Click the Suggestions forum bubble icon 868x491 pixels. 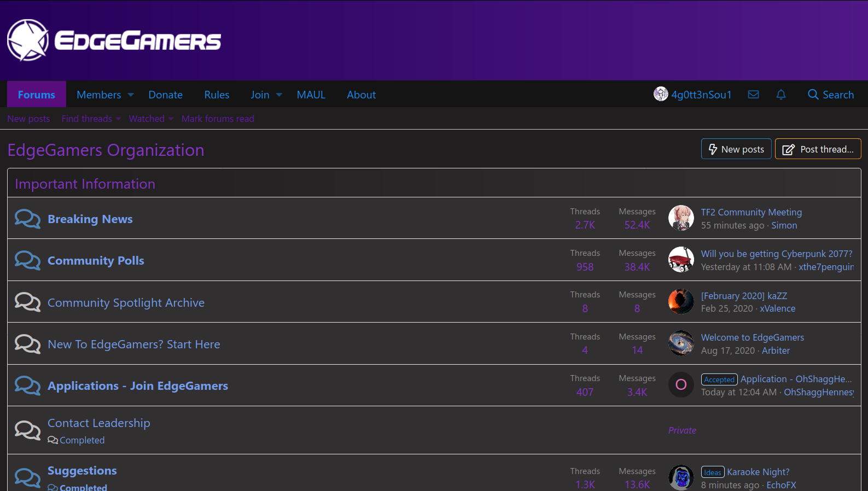27,477
